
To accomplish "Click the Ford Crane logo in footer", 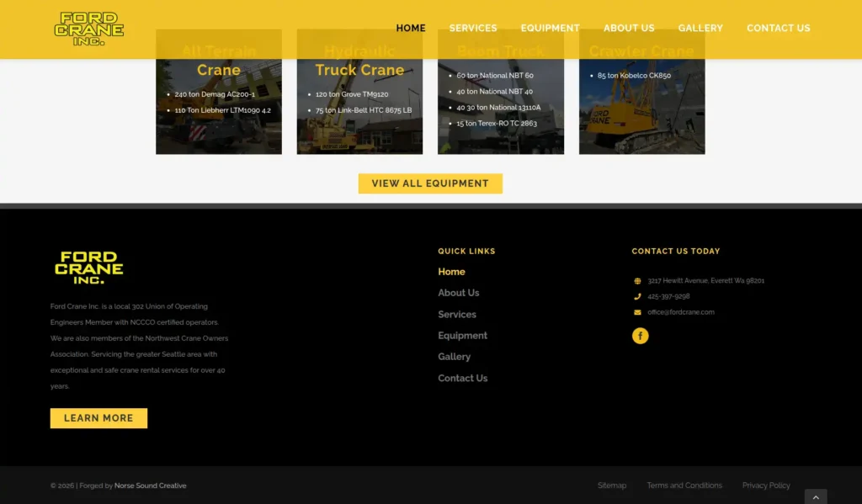I will click(89, 268).
